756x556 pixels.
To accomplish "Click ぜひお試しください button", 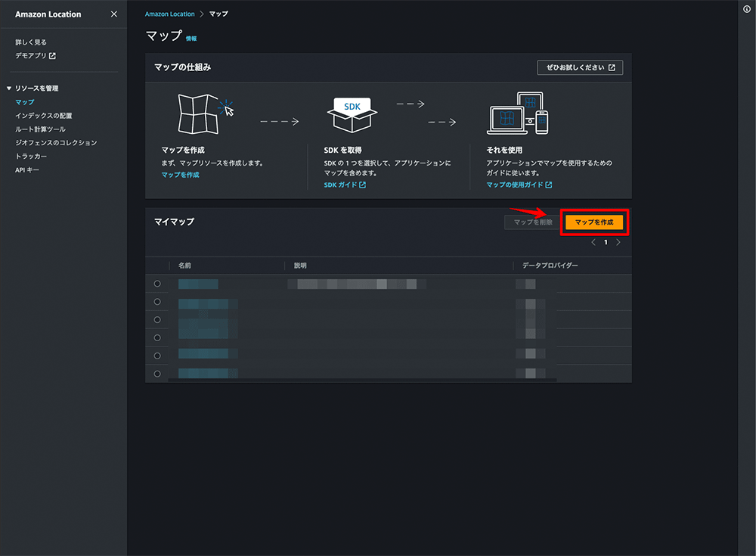I will pyautogui.click(x=580, y=67).
